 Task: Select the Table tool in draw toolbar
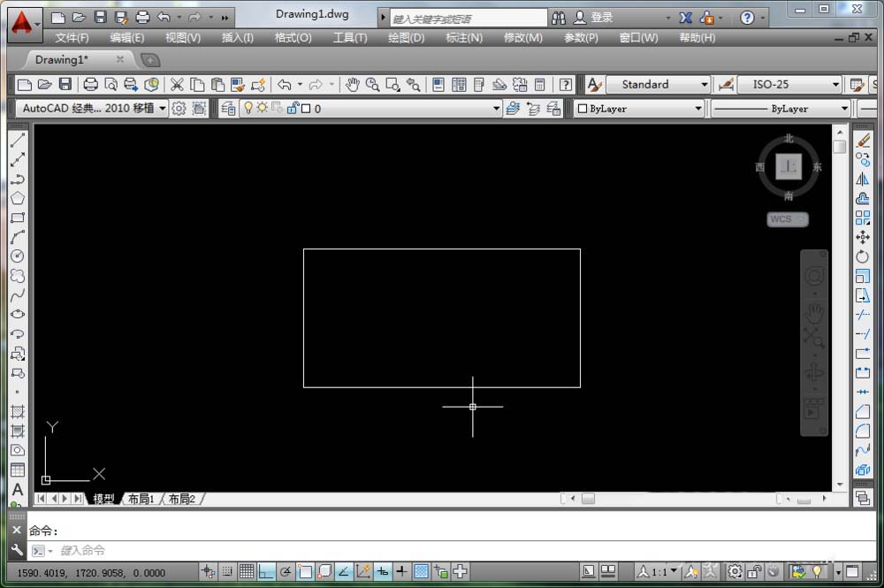pyautogui.click(x=18, y=470)
